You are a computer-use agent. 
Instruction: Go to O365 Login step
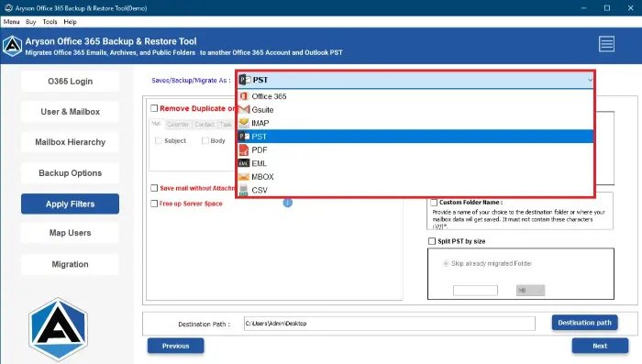70,81
